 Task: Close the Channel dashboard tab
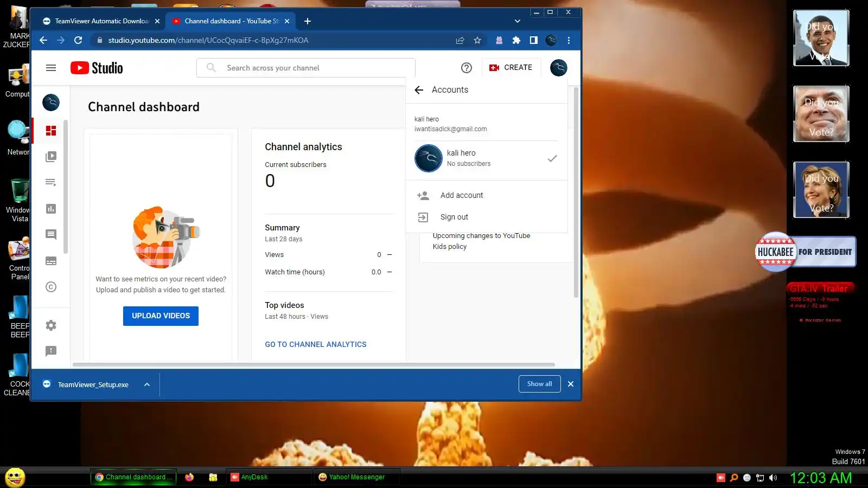tap(287, 21)
